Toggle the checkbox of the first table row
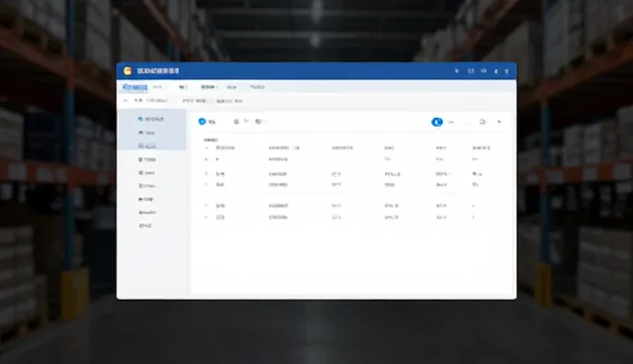 pyautogui.click(x=207, y=159)
